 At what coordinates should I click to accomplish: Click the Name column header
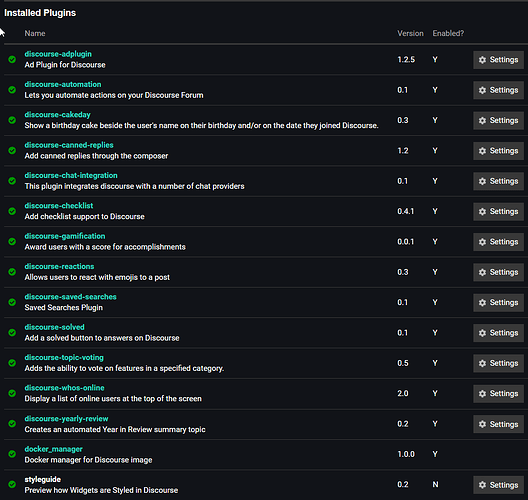point(35,33)
